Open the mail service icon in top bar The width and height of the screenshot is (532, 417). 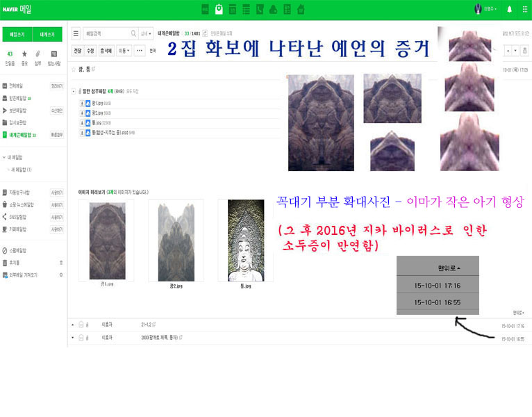[x=206, y=10]
